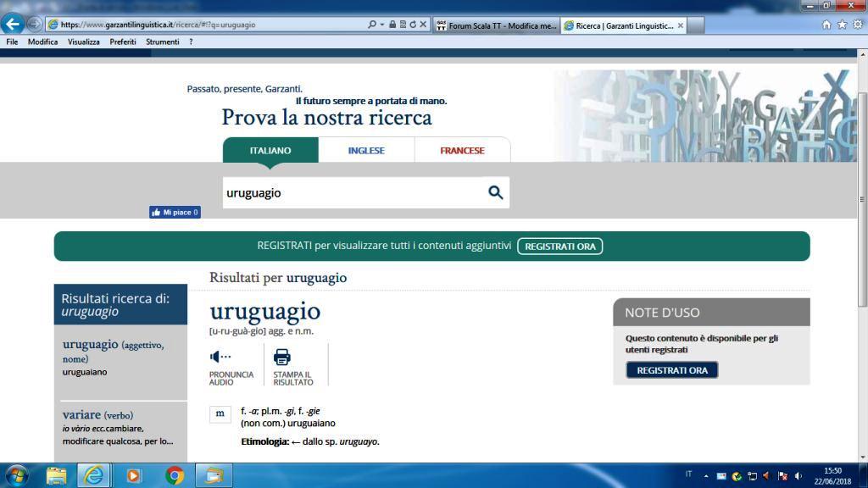Click the magnifying glass search icon

496,192
